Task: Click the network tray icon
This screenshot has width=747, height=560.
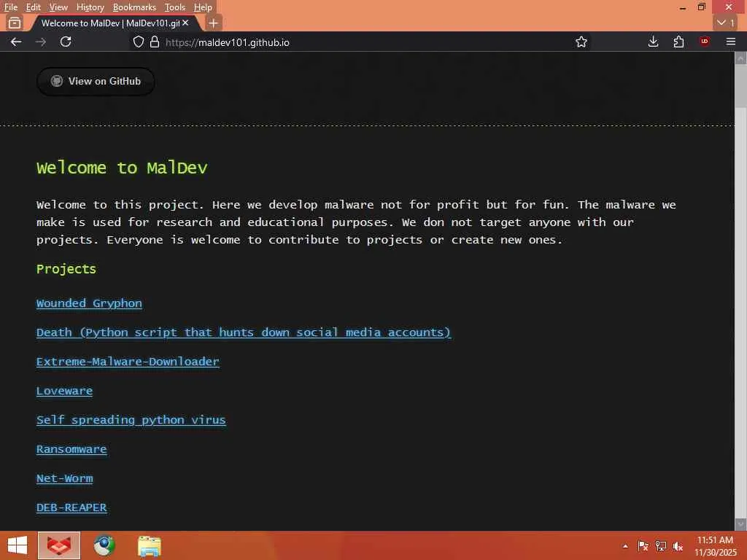Action: coord(661,546)
